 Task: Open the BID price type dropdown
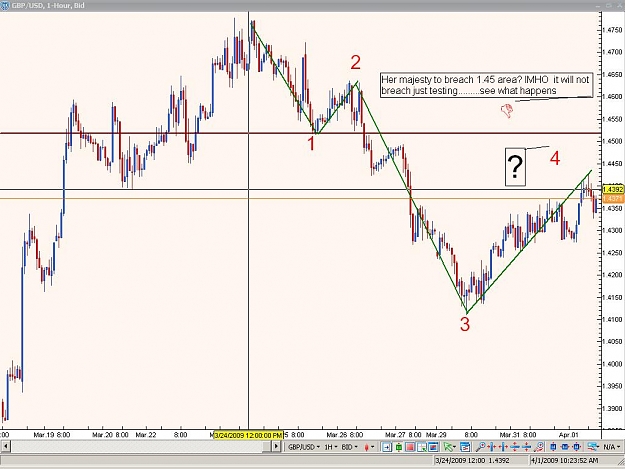pos(350,447)
